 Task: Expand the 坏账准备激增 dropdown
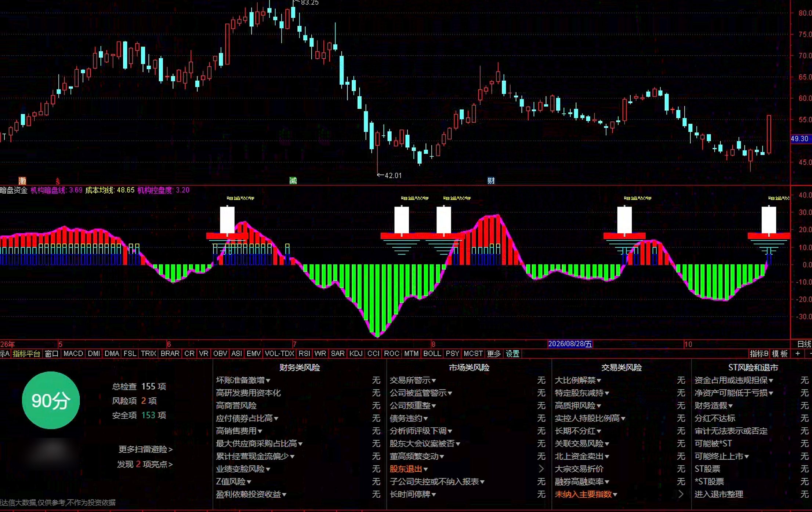(243, 380)
